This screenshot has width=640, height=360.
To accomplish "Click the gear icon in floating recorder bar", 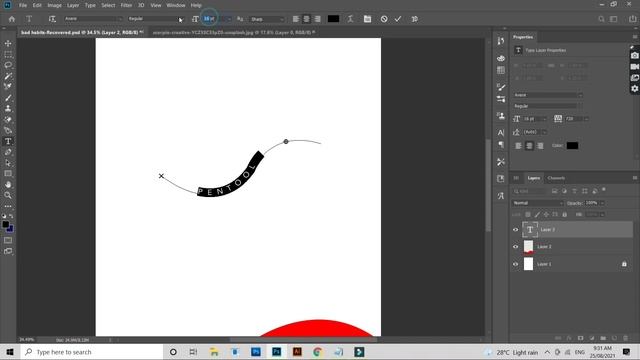I will (634, 89).
